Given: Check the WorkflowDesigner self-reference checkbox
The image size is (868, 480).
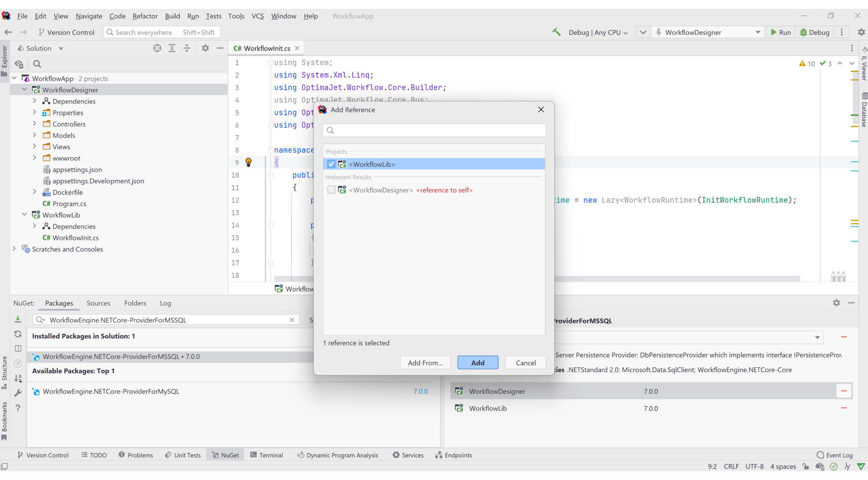Looking at the screenshot, I should tap(331, 190).
